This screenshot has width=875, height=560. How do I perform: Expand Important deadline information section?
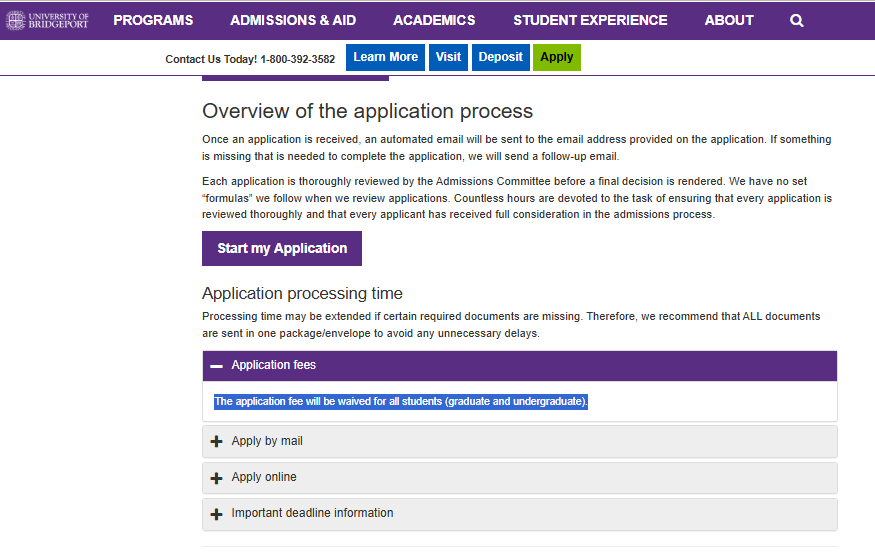coord(520,513)
